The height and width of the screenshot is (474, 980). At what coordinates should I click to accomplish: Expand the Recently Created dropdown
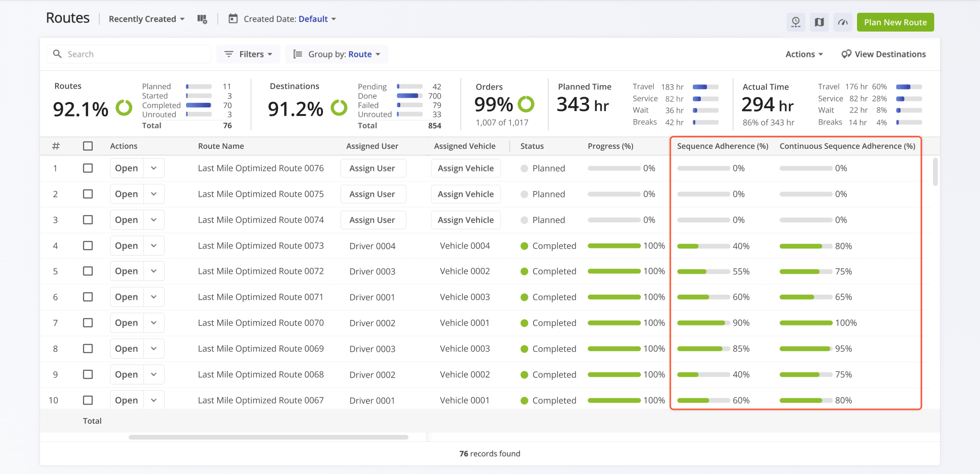tap(146, 19)
